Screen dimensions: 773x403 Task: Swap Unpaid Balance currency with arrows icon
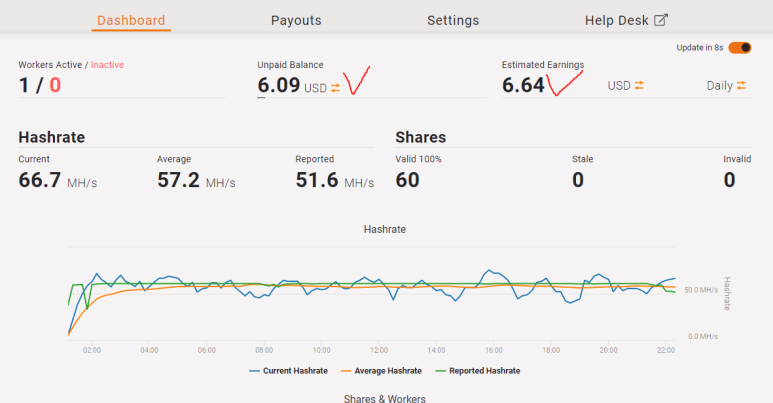point(335,88)
